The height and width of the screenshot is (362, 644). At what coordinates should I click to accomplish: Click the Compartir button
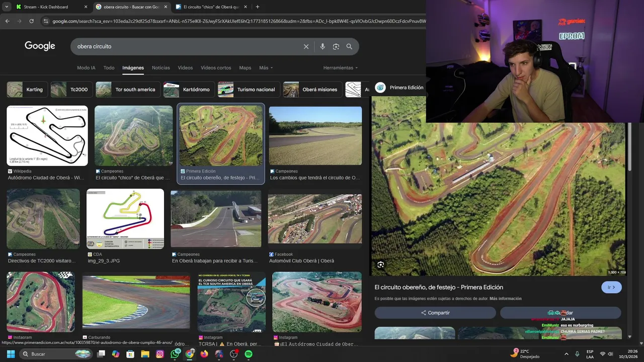435,313
